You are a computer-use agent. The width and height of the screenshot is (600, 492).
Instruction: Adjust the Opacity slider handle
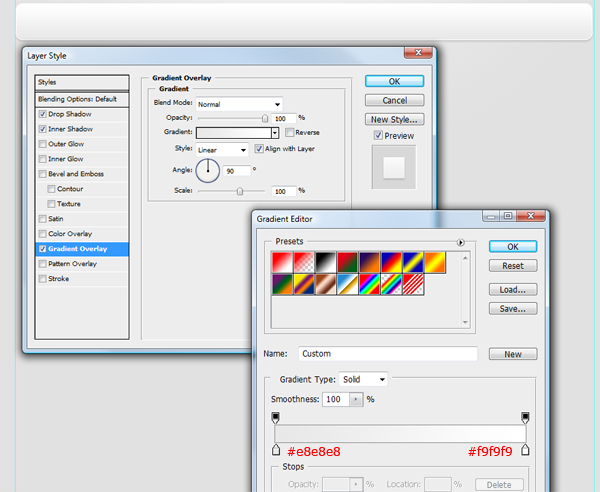click(265, 119)
